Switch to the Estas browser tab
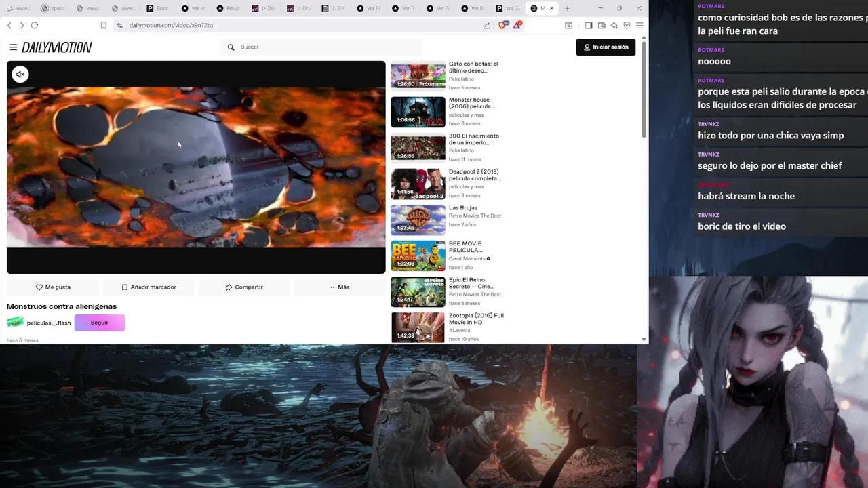This screenshot has width=868, height=488. 159,8
